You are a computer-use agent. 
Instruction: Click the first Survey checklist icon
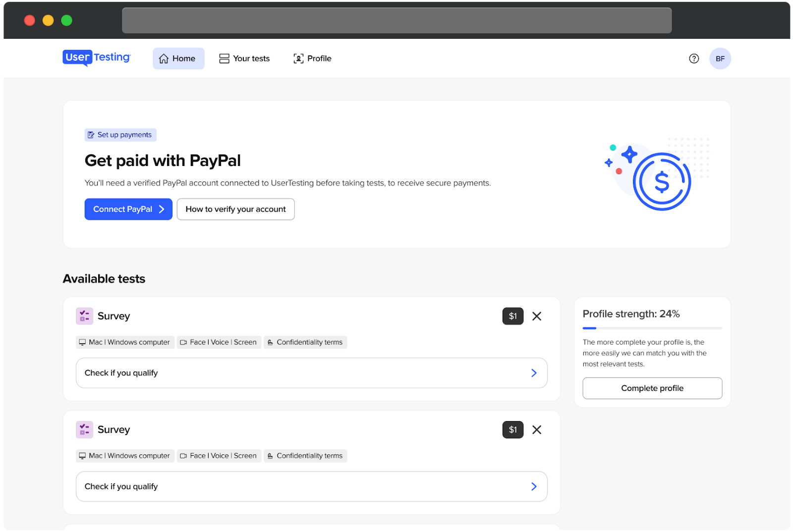point(84,316)
